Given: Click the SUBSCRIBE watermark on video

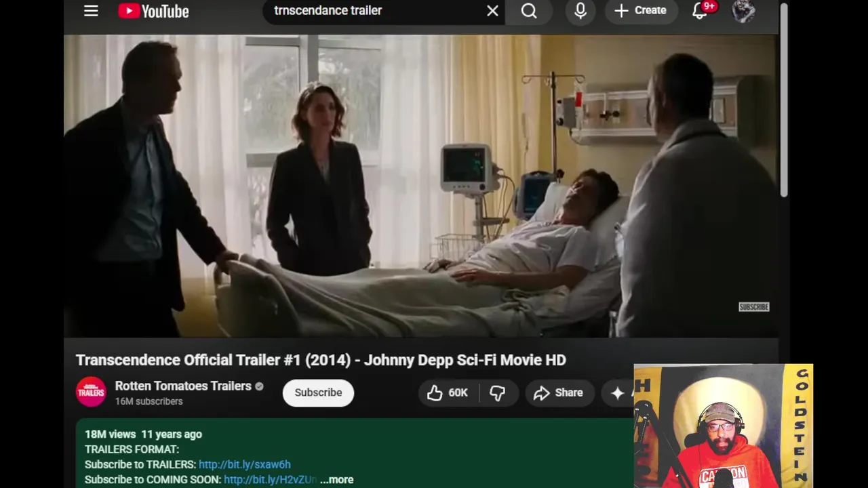Looking at the screenshot, I should [753, 307].
